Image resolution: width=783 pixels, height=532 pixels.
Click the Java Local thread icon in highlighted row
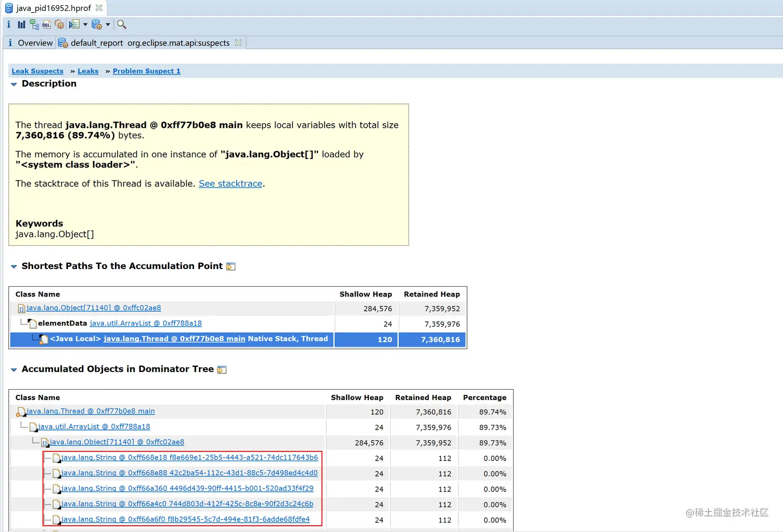(x=44, y=339)
